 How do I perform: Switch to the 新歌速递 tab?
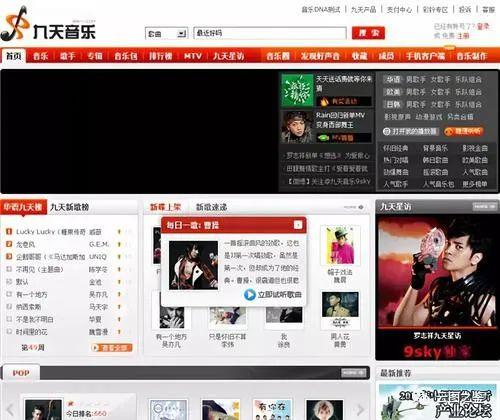pyautogui.click(x=211, y=207)
